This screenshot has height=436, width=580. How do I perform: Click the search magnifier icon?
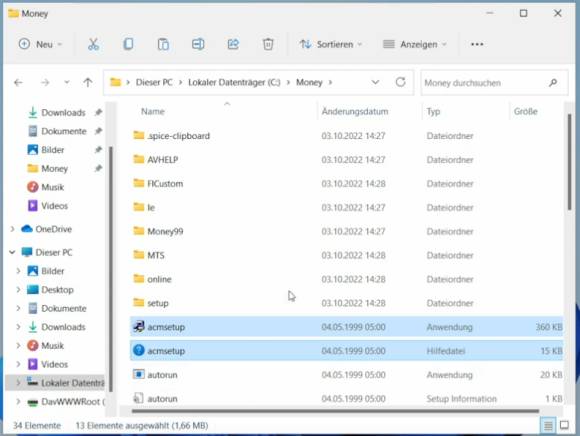pyautogui.click(x=553, y=82)
